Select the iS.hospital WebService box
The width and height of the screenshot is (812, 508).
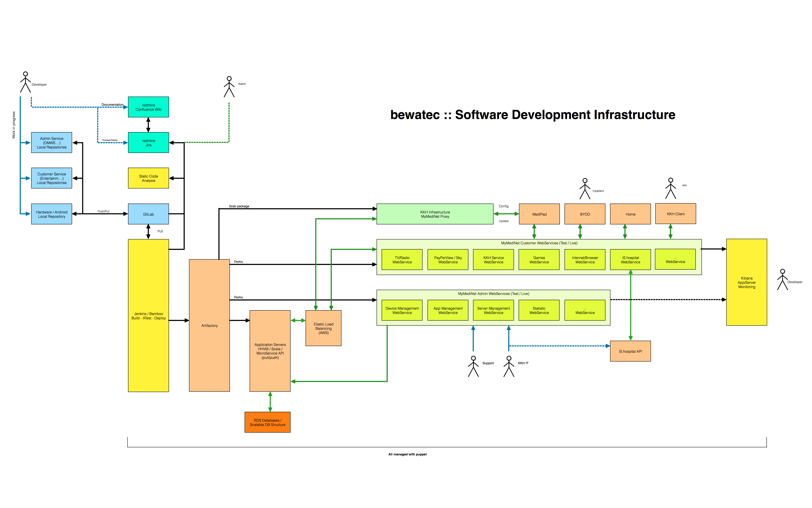click(631, 260)
